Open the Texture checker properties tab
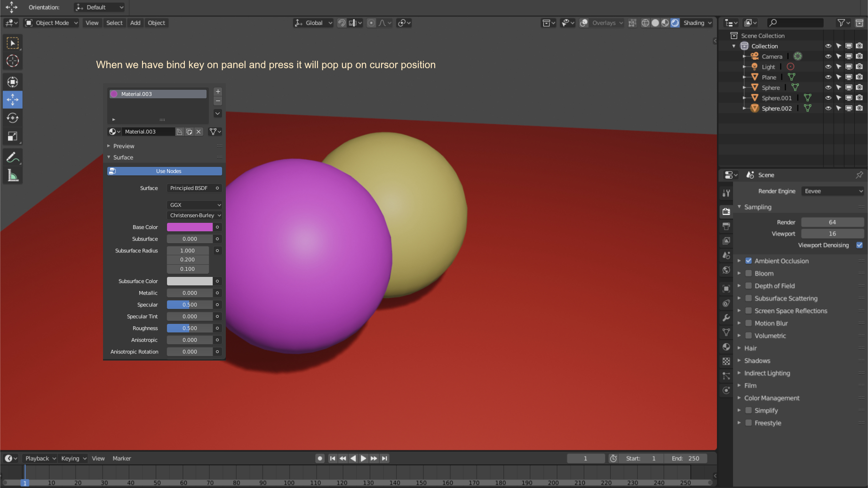The height and width of the screenshot is (488, 868). click(726, 362)
